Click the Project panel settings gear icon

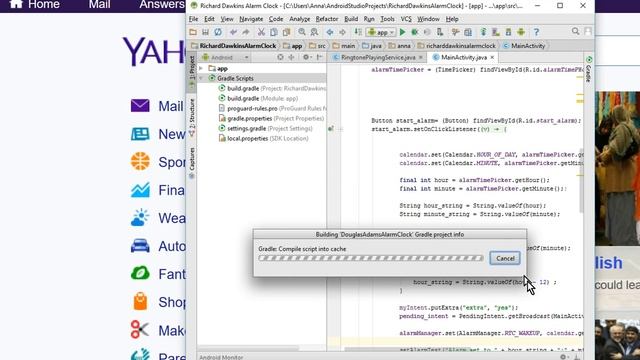pyautogui.click(x=306, y=58)
